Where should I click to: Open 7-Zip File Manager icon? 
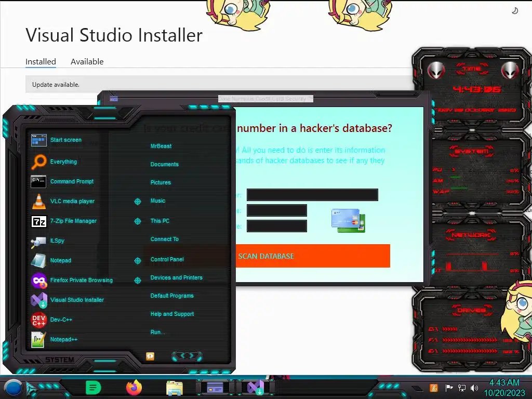point(38,221)
